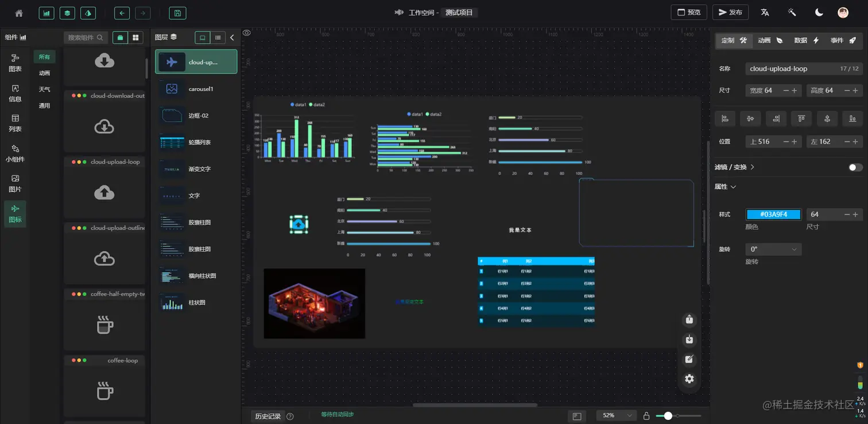This screenshot has height=424, width=868.
Task: Align selected component to left edge
Action: [x=725, y=119]
